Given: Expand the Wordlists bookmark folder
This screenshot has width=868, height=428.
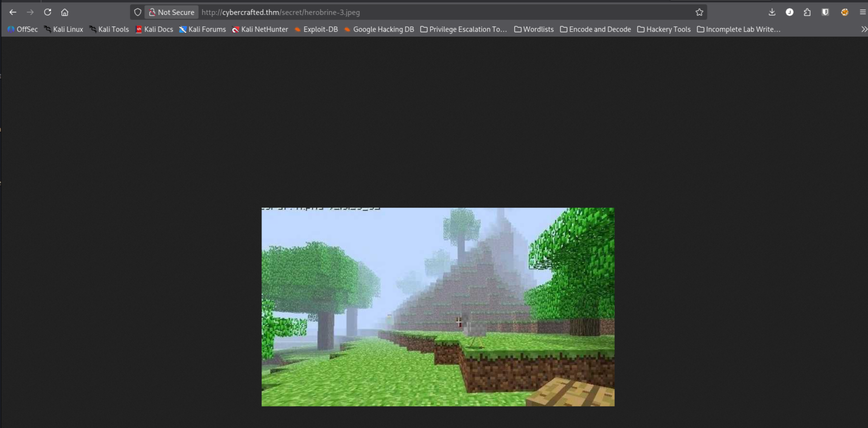Looking at the screenshot, I should 534,29.
